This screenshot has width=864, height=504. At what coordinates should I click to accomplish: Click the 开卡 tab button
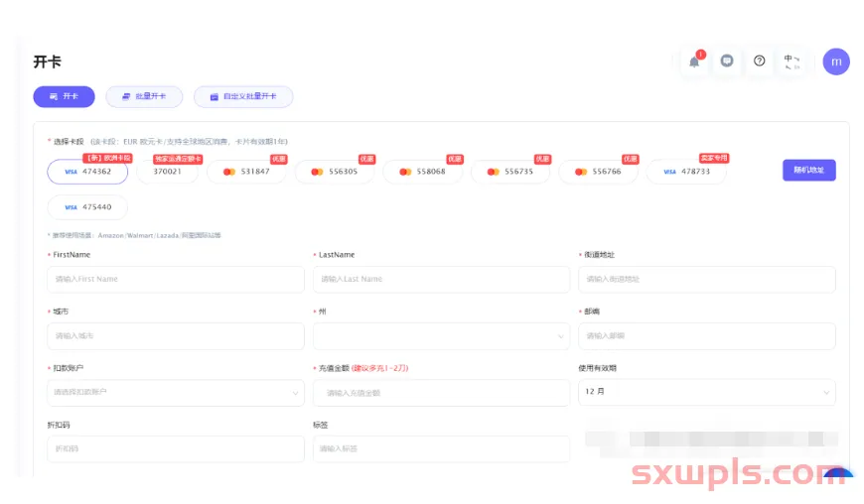pyautogui.click(x=64, y=97)
